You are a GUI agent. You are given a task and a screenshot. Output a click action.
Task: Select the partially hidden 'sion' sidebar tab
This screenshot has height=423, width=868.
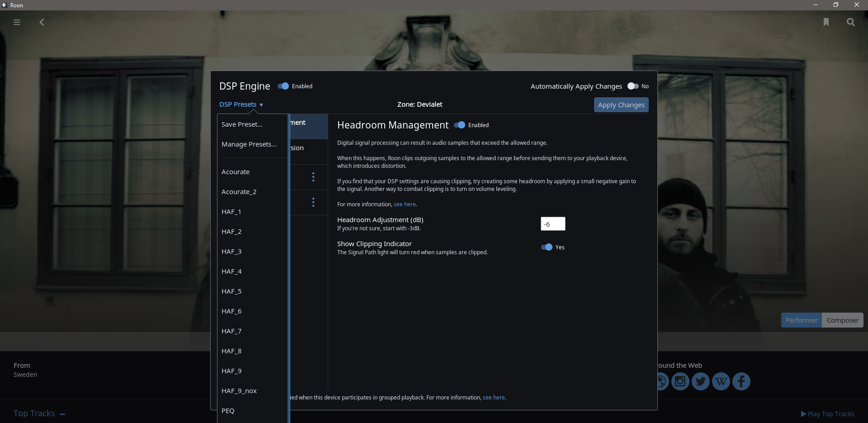click(309, 152)
